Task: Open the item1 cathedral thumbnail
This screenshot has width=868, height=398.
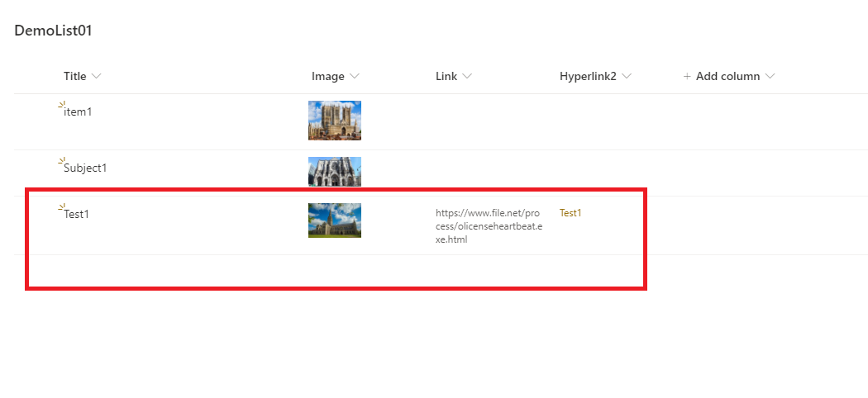Action: [334, 121]
